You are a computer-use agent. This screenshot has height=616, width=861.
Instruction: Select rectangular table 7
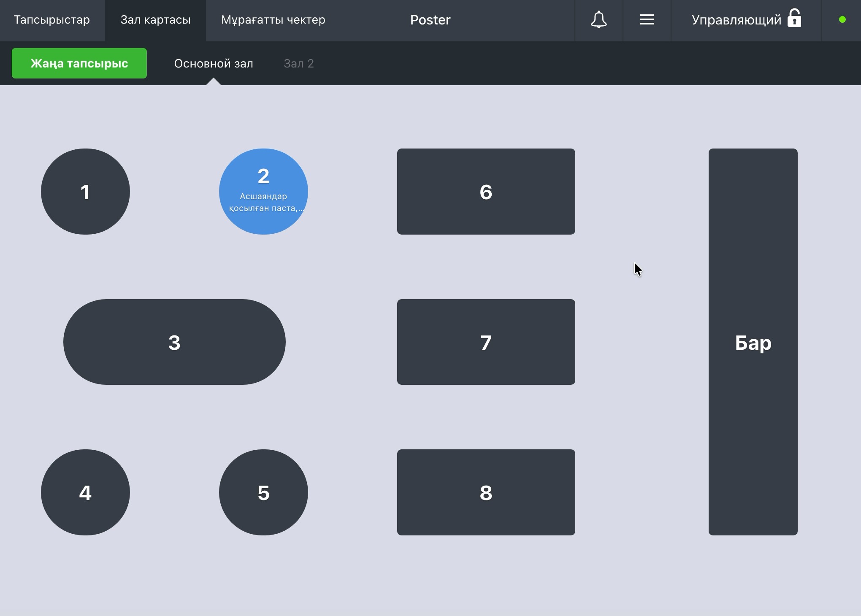coord(486,342)
